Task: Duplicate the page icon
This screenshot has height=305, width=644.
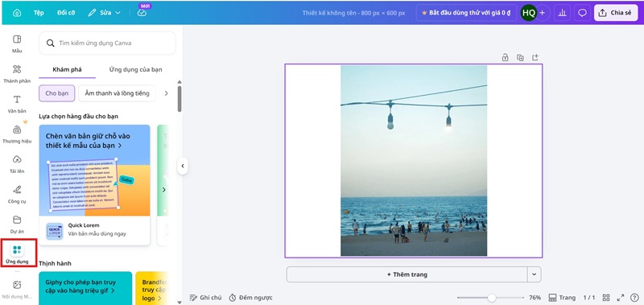Action: tap(520, 57)
